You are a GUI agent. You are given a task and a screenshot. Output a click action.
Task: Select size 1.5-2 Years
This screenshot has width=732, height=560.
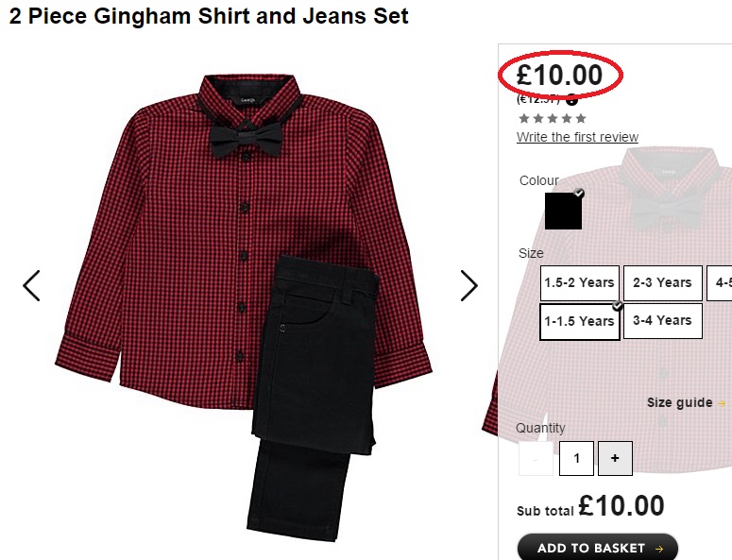pos(579,282)
